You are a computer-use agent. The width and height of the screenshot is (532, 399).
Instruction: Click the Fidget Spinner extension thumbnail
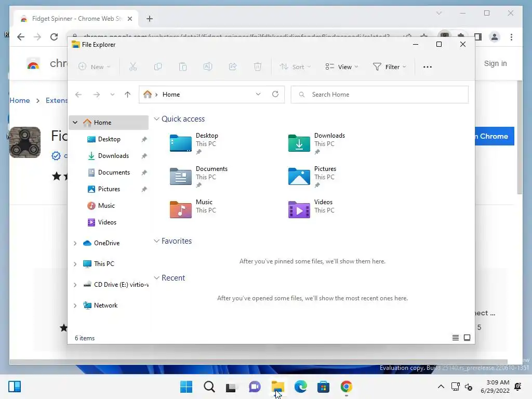click(x=25, y=142)
